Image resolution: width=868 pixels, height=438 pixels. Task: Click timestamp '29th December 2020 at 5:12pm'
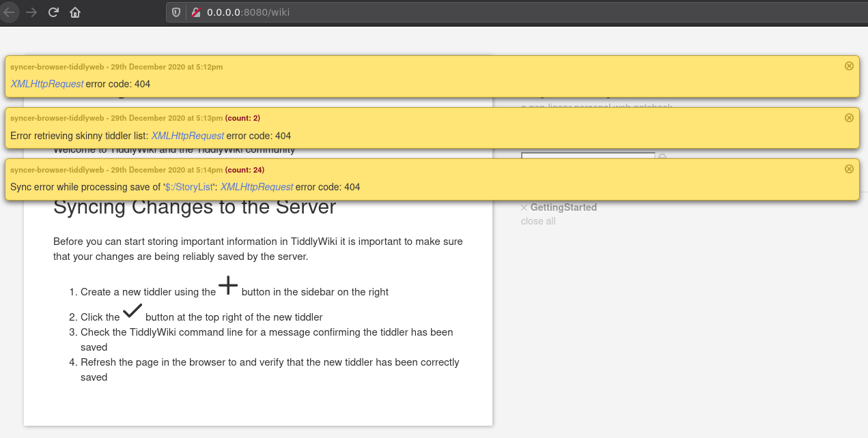click(167, 67)
